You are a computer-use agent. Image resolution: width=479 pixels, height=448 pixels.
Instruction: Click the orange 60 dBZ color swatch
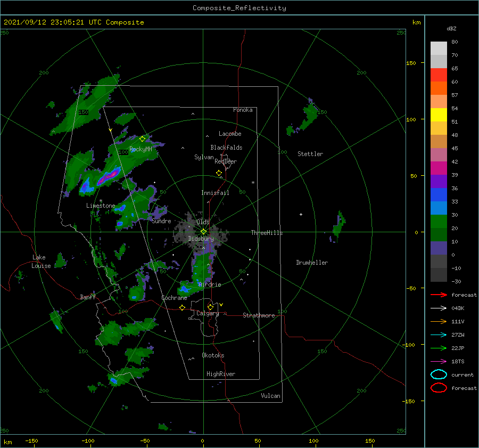pos(439,88)
